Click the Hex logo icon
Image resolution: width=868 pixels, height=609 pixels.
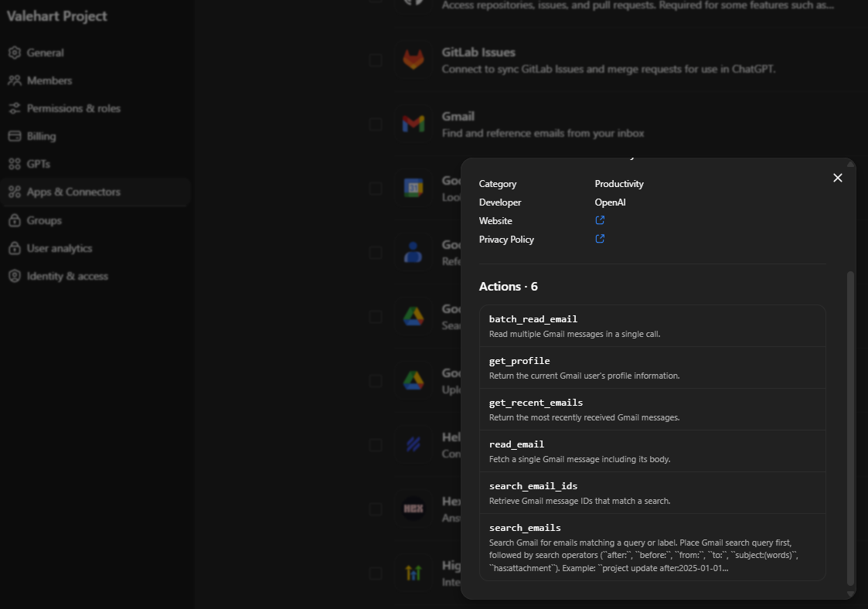[414, 509]
